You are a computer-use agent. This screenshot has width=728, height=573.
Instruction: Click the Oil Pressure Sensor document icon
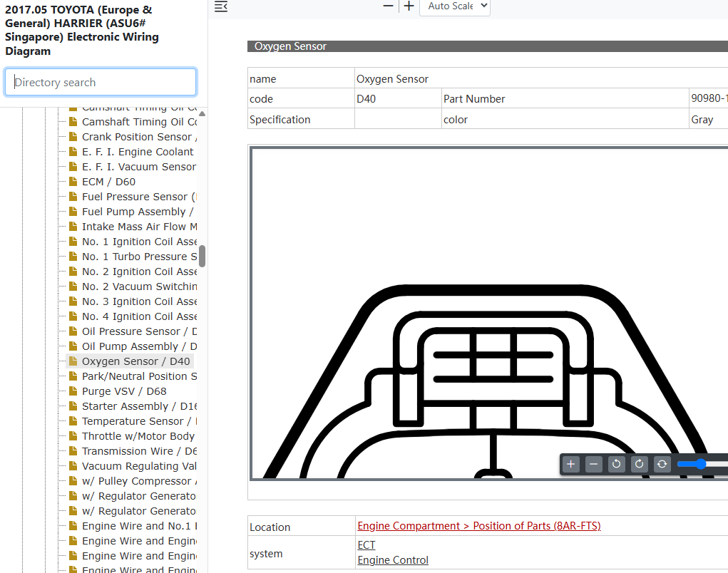[x=73, y=331]
